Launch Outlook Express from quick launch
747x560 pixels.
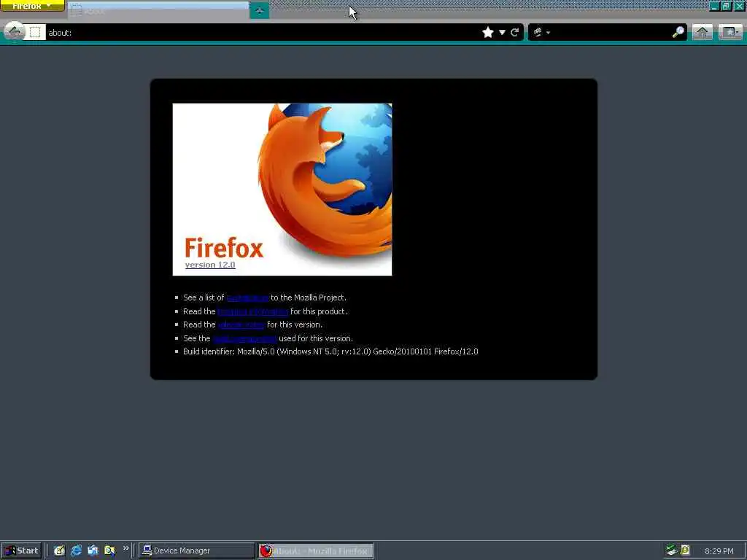click(93, 551)
